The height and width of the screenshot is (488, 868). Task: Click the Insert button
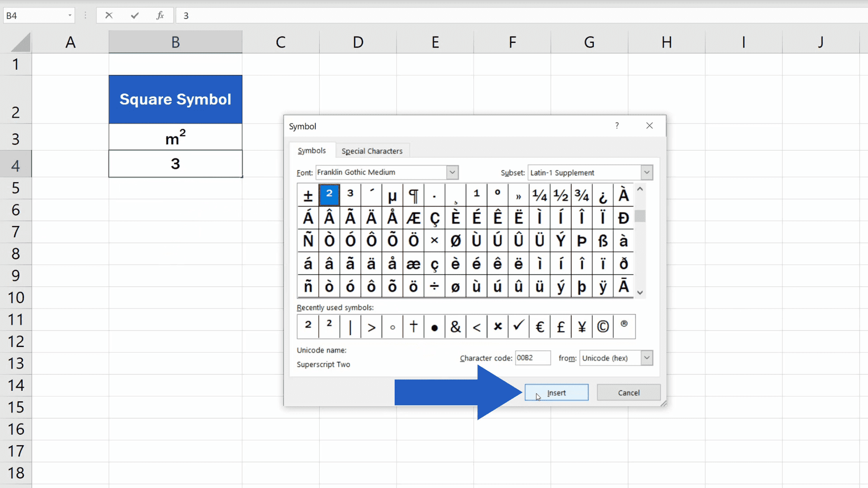click(x=556, y=392)
